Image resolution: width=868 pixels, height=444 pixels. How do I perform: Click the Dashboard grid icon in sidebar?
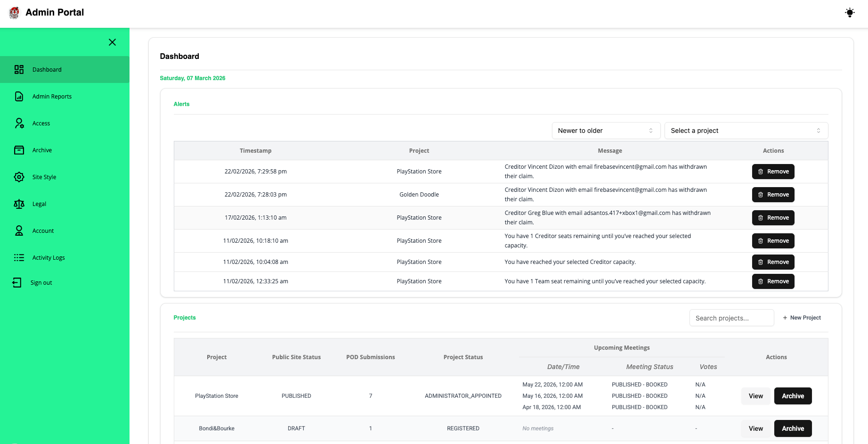pyautogui.click(x=19, y=70)
